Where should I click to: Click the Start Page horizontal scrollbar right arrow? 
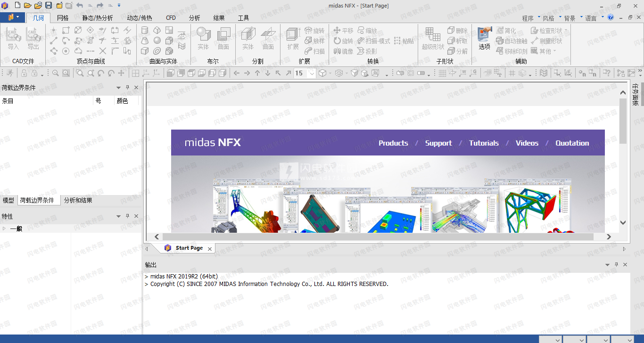click(x=609, y=237)
